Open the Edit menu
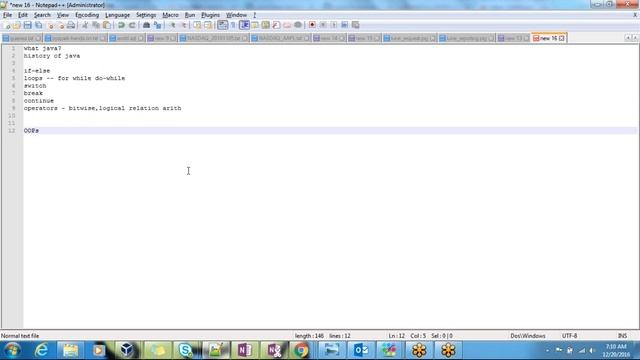The image size is (640, 360). 22,15
